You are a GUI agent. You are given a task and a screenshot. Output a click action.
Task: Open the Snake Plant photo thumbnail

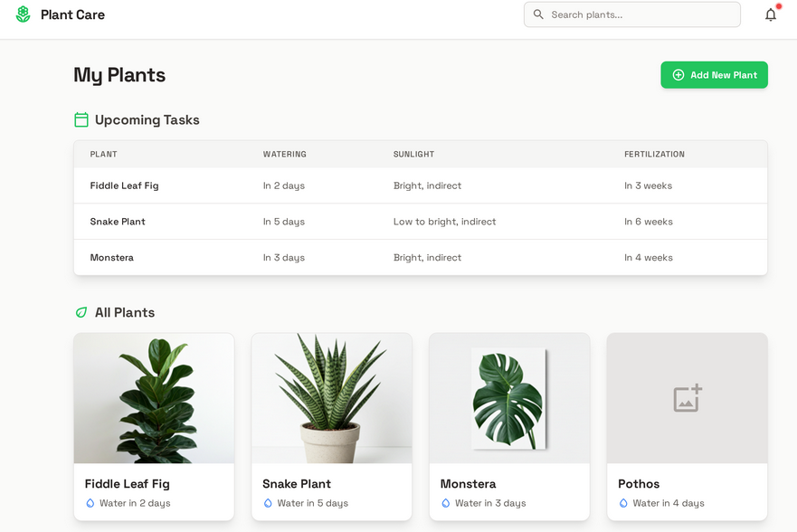click(331, 398)
